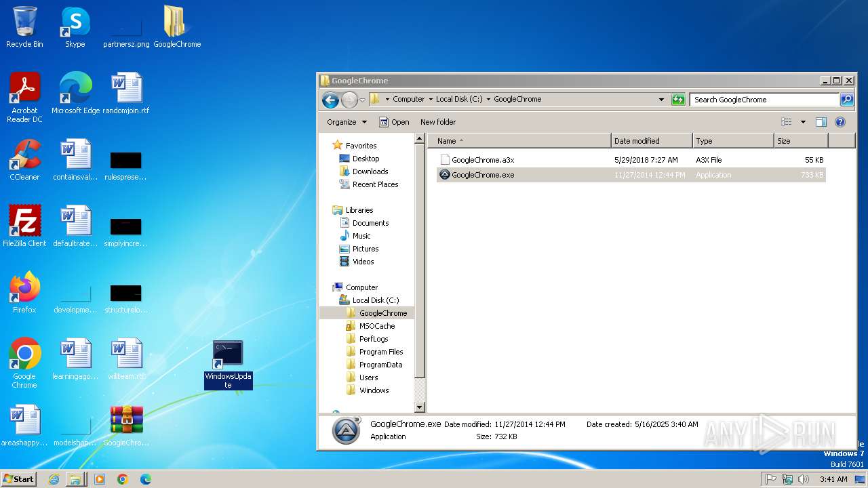This screenshot has width=868, height=488.
Task: Launch Skype from the desktop
Action: tap(75, 27)
